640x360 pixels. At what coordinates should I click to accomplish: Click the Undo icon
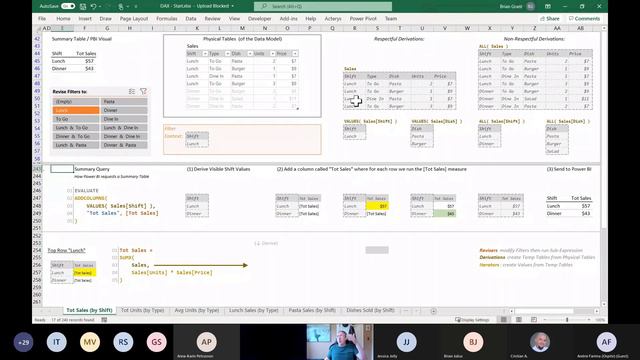(x=93, y=7)
